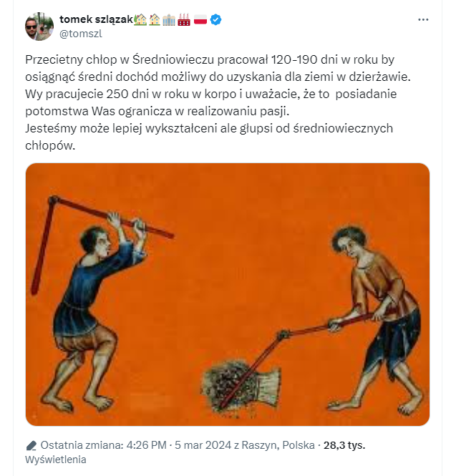Viewport: 451px width, 476px height.
Task: Open the three-dot more options menu
Action: click(423, 20)
